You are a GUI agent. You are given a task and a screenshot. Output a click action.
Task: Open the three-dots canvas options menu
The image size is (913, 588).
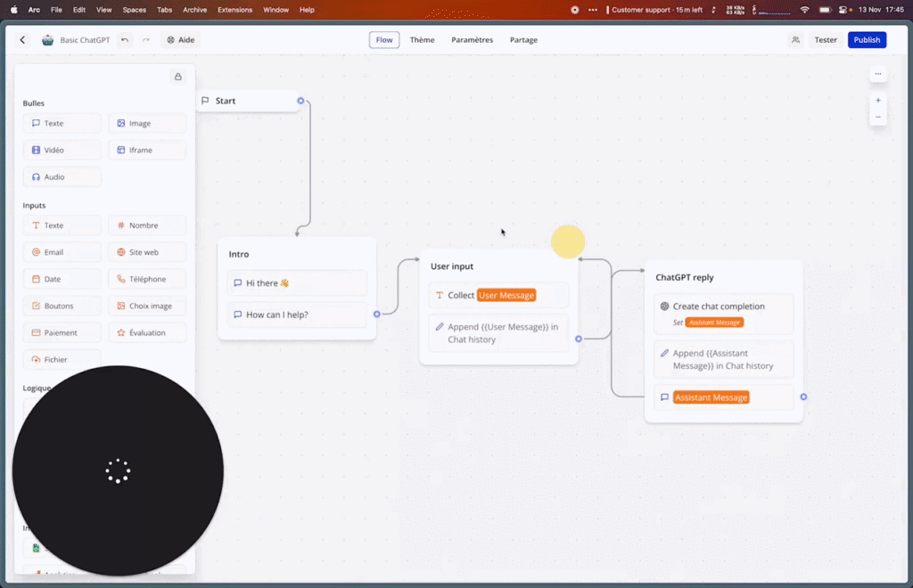coord(877,73)
